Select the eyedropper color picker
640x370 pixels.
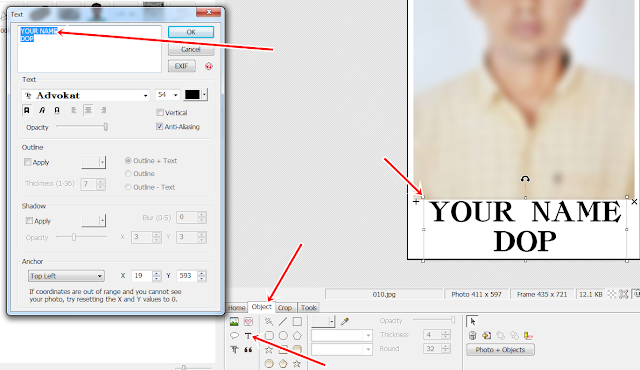[345, 321]
